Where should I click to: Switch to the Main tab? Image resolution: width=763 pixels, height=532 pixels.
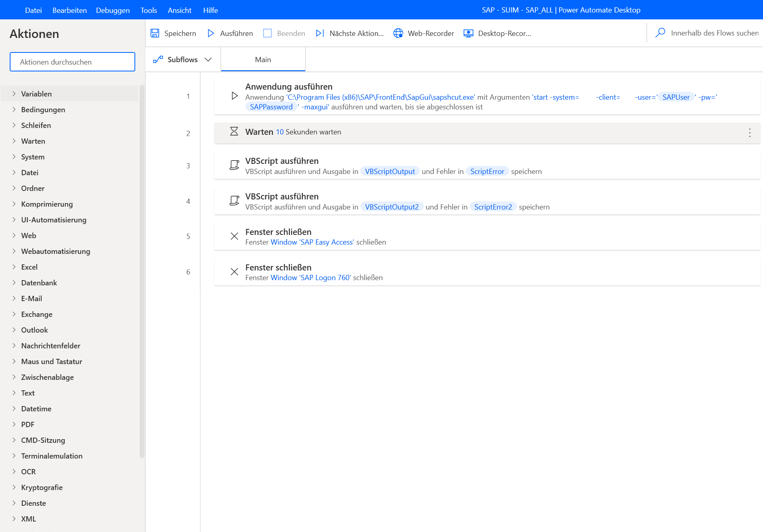(263, 59)
